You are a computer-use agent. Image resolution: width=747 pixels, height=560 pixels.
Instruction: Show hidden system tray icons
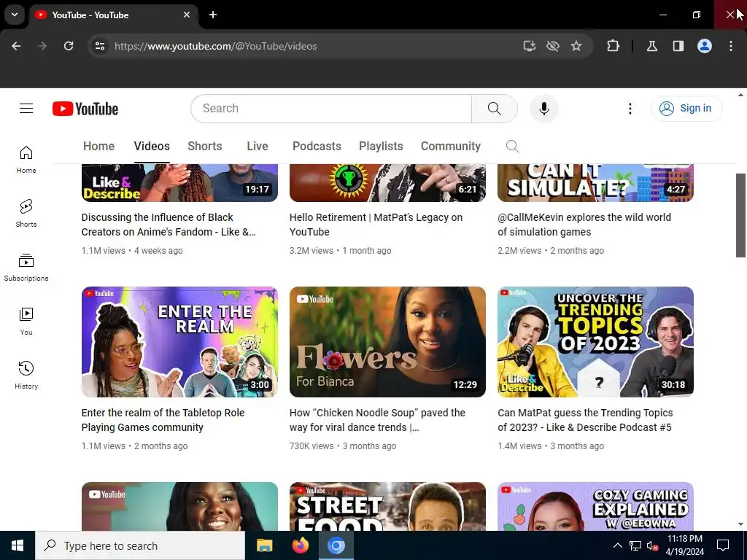[x=617, y=545]
